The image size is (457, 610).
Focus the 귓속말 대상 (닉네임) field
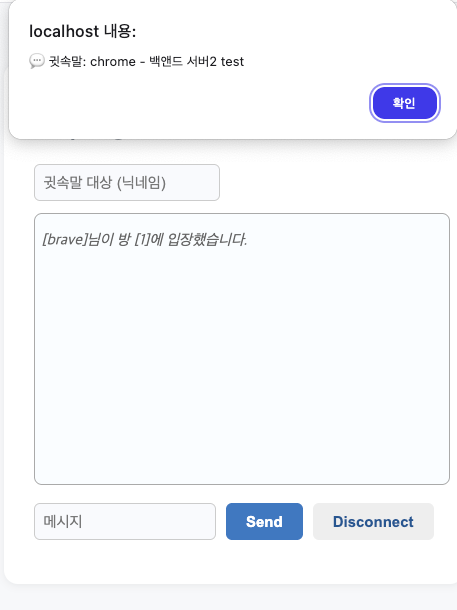(127, 182)
